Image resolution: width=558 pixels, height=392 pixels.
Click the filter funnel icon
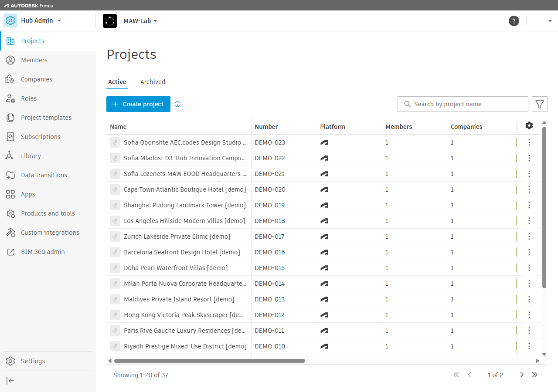(540, 104)
